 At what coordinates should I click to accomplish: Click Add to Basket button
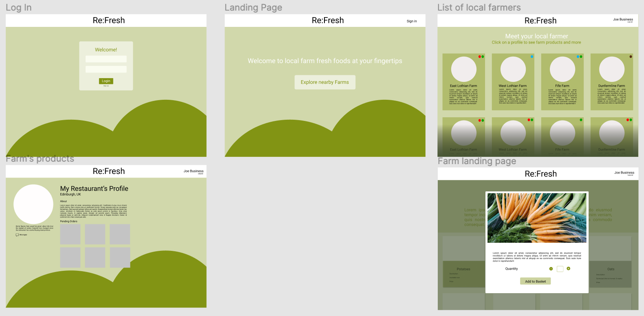click(x=535, y=281)
